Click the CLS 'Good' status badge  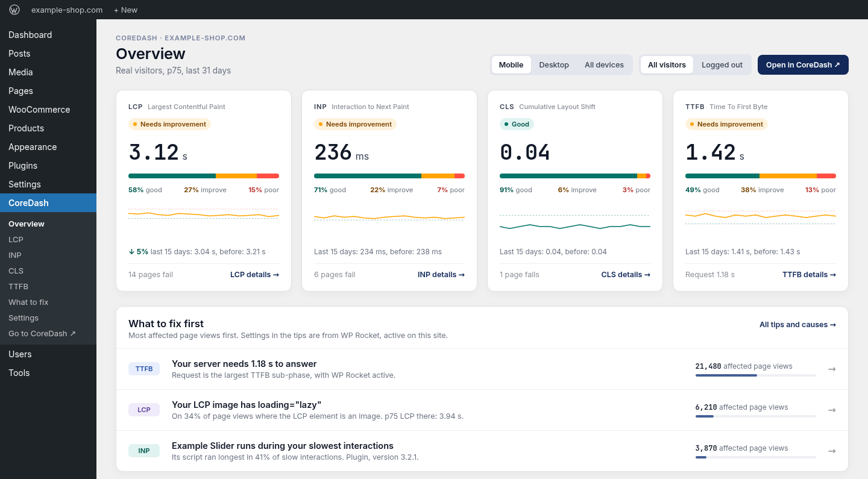(x=517, y=124)
